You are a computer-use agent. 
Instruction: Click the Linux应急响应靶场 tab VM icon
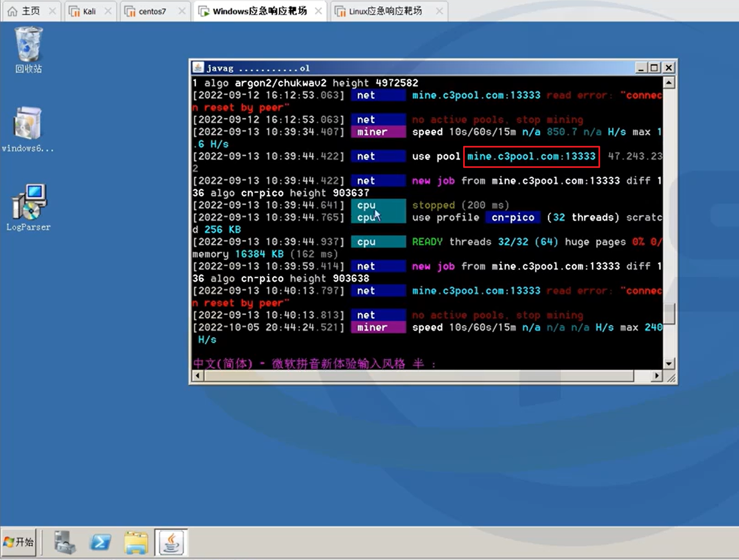pos(340,11)
